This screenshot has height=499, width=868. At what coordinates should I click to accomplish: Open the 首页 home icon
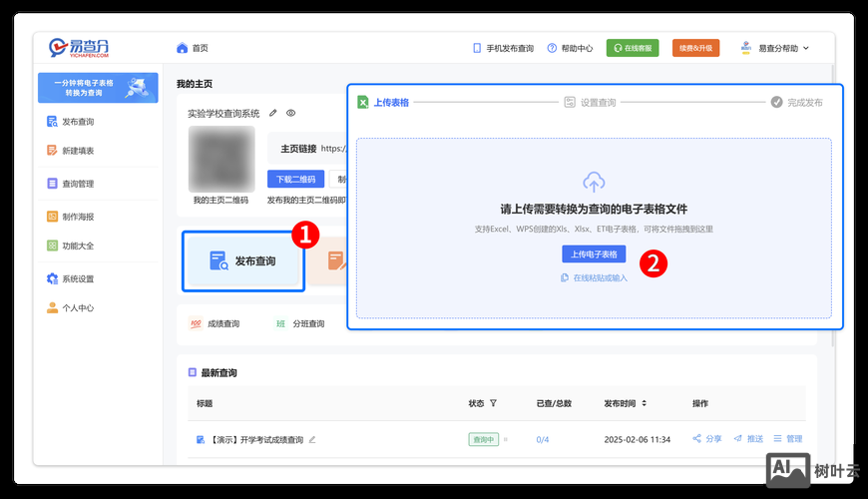183,48
